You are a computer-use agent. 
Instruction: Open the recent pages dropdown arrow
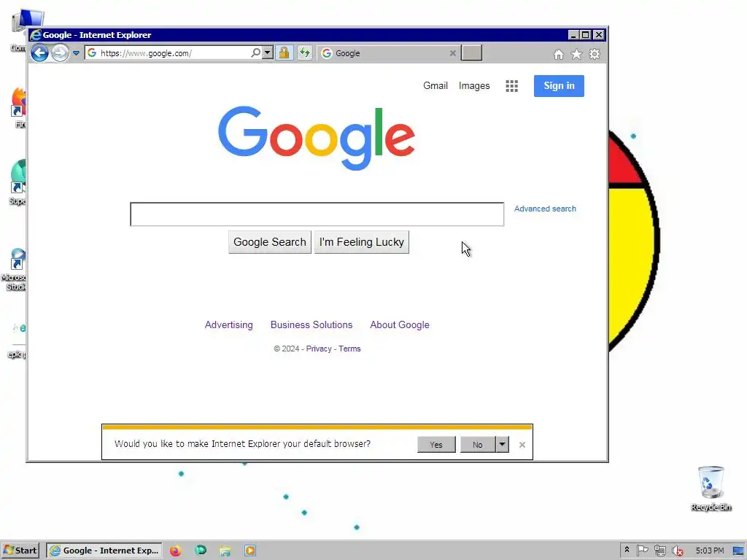click(x=76, y=52)
